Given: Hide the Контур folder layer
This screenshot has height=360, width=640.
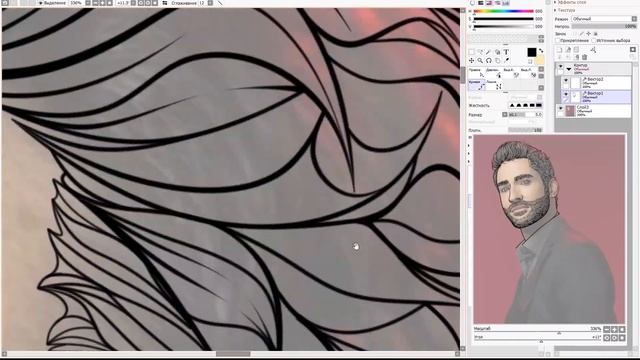Looking at the screenshot, I should (x=560, y=66).
